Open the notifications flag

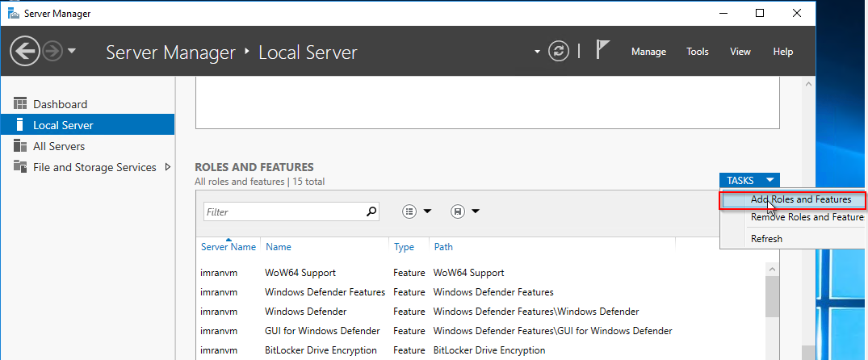pos(602,51)
